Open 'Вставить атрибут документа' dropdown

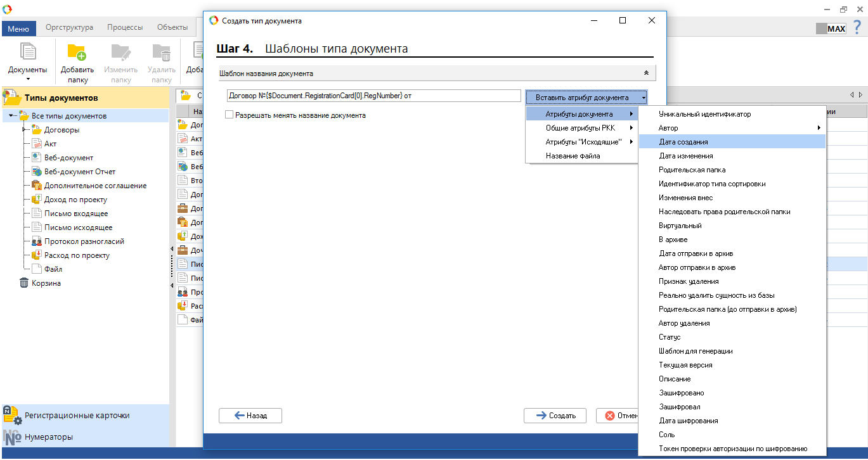pyautogui.click(x=586, y=98)
